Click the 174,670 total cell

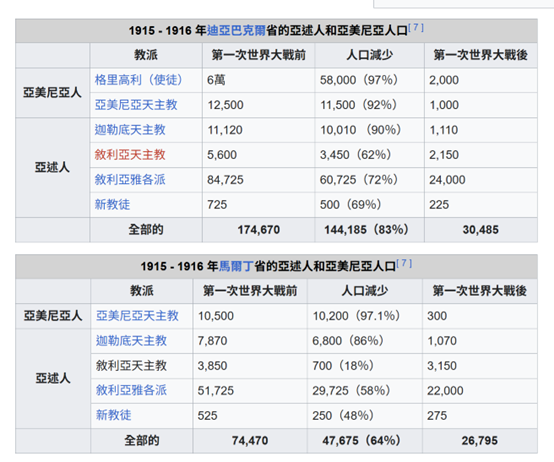point(259,230)
